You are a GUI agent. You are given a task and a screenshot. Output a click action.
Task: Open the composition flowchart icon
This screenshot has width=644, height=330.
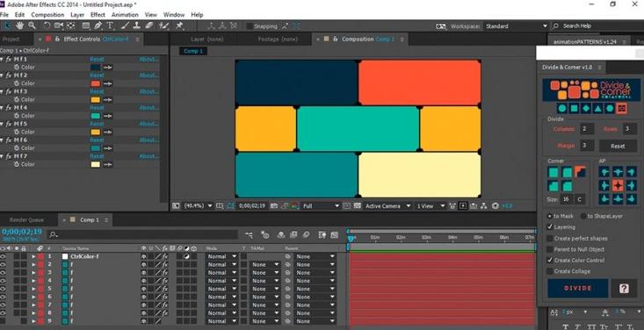click(484, 205)
